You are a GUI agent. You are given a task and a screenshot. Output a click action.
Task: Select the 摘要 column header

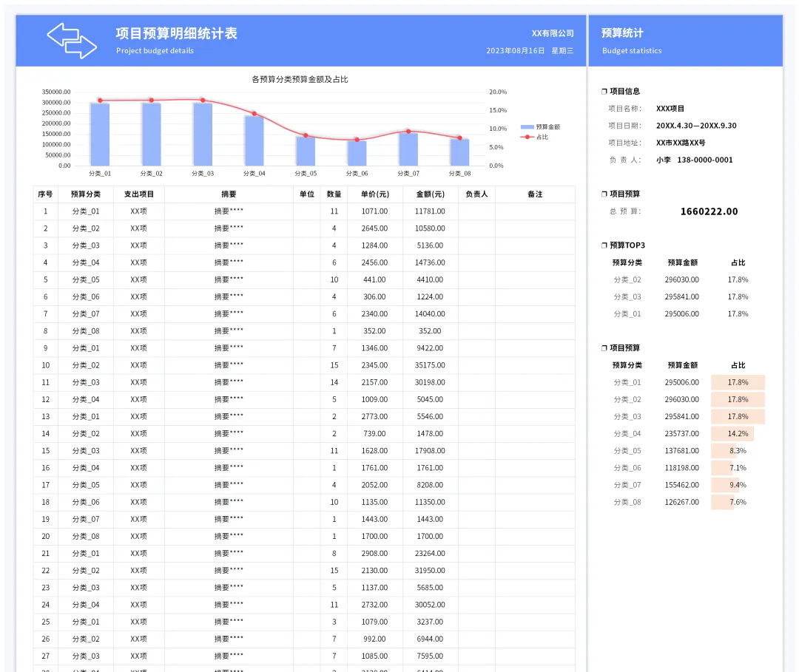coord(229,194)
